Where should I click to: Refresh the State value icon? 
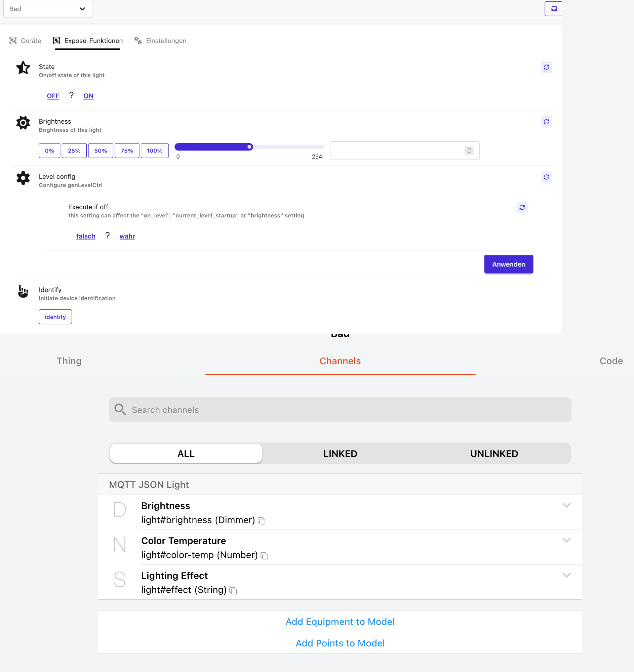pyautogui.click(x=546, y=67)
